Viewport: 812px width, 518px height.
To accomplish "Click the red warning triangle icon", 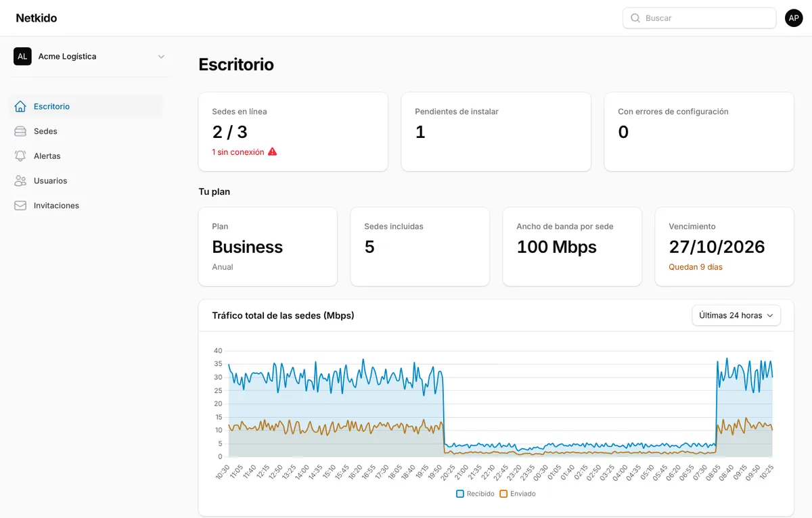I will (x=272, y=152).
